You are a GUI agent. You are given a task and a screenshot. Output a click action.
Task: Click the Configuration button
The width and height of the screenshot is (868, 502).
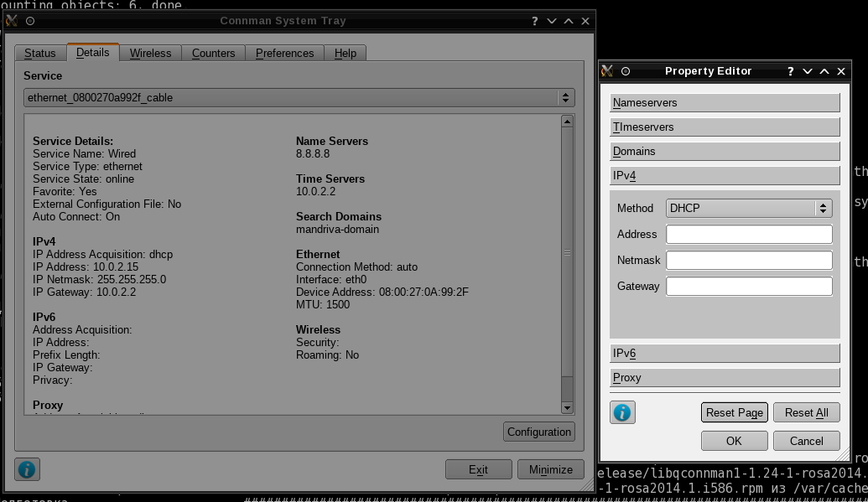(539, 432)
